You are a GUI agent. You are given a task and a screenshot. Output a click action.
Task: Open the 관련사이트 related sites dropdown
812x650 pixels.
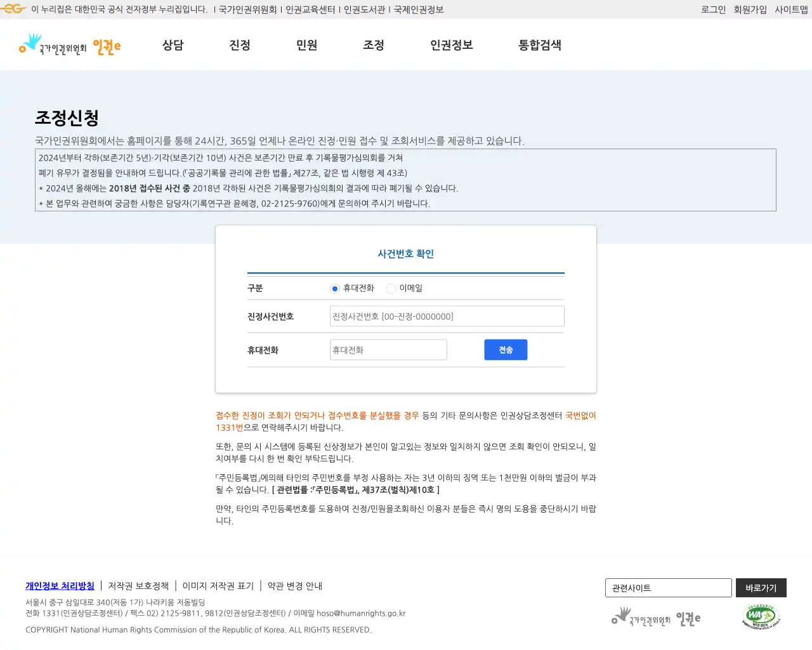pyautogui.click(x=668, y=588)
